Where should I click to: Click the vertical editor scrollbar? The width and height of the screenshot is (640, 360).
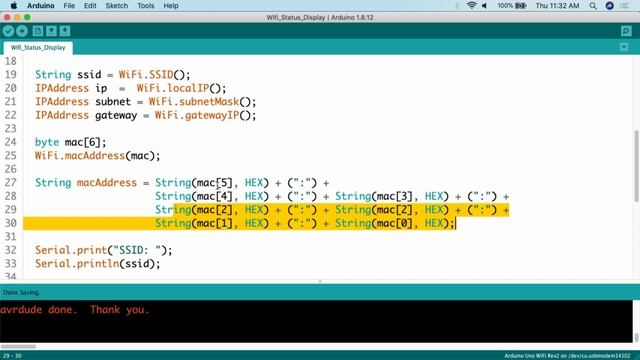tap(636, 166)
